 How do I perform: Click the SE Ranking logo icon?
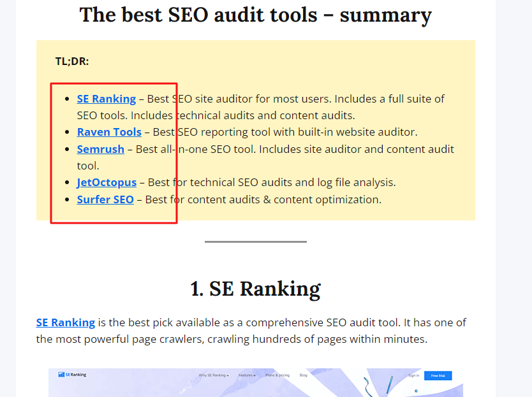(61, 375)
